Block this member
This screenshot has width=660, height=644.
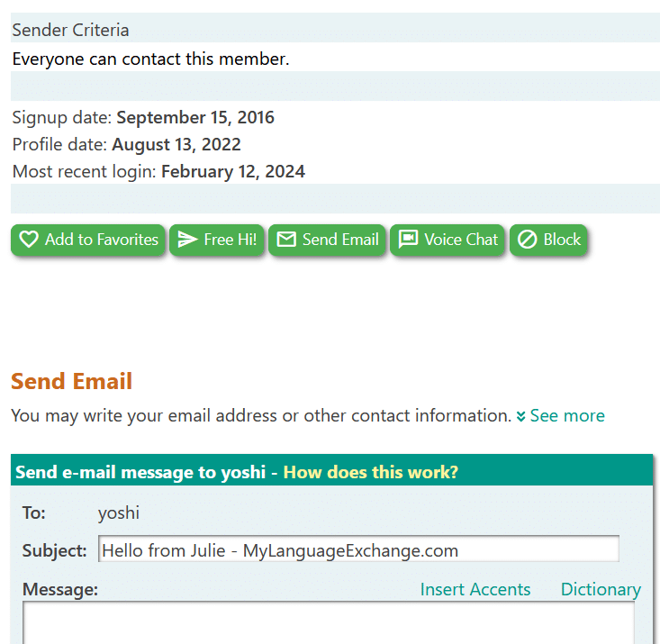(x=548, y=240)
